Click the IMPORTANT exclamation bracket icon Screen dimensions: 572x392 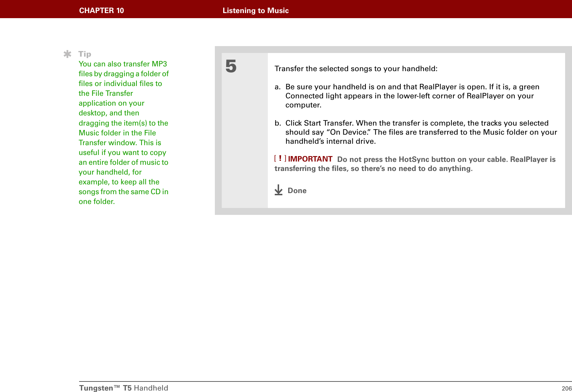[280, 158]
